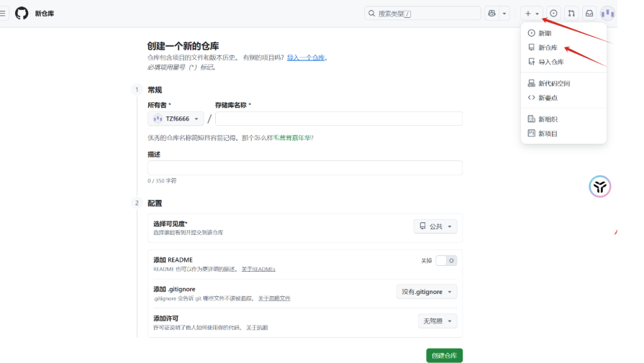Screen dimensions: 644x363
Task: Open the user avatar menu
Action: click(607, 13)
